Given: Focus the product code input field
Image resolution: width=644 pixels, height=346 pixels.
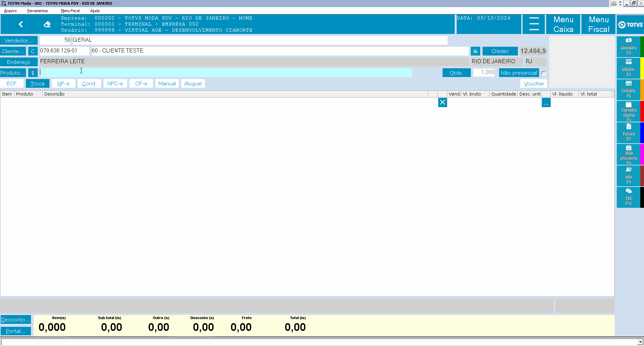Looking at the screenshot, I should (226, 73).
